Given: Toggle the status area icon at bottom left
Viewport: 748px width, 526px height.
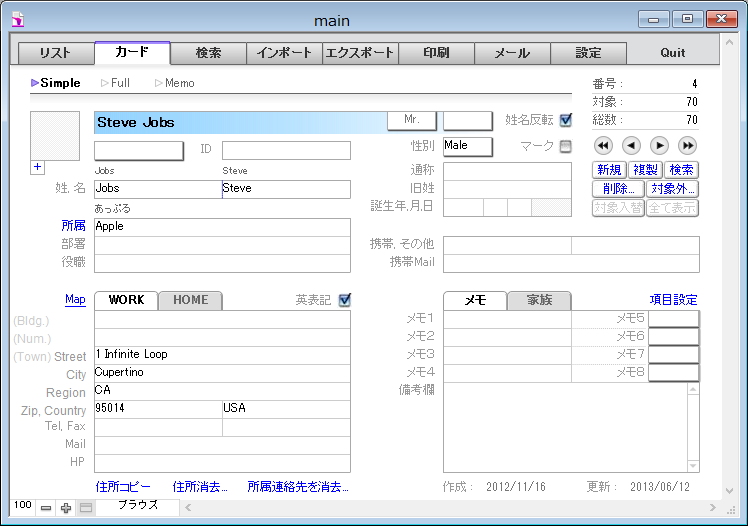Looking at the screenshot, I should point(86,508).
